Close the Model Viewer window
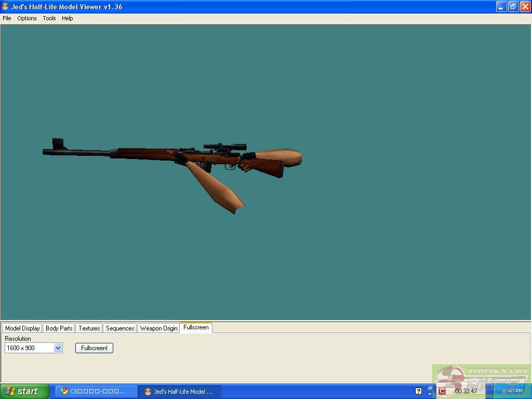 (x=525, y=6)
